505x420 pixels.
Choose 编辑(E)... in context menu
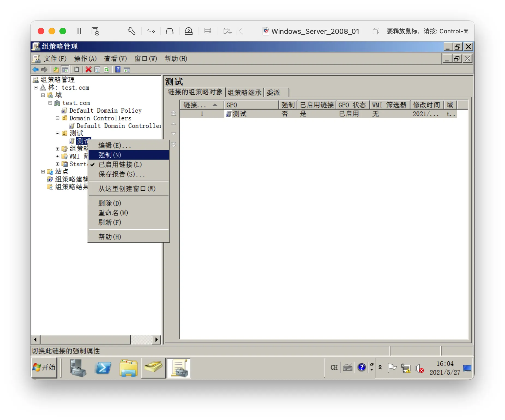pyautogui.click(x=128, y=145)
